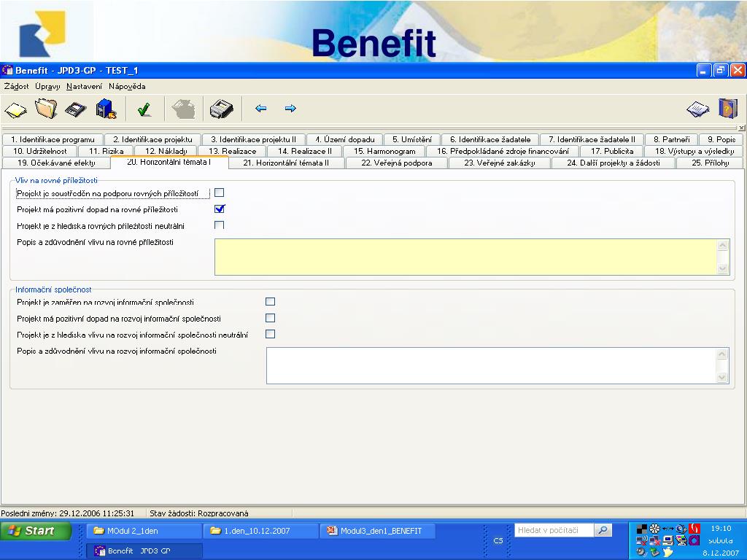
Task: Select '24. Další projekty a žádosti' tab
Action: click(613, 163)
